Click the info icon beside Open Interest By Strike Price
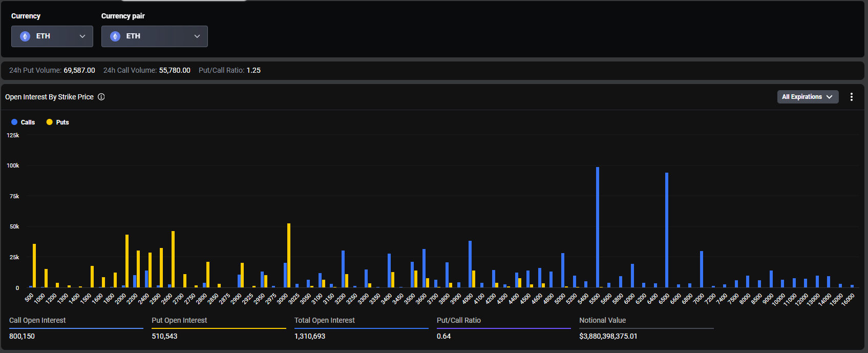 101,97
